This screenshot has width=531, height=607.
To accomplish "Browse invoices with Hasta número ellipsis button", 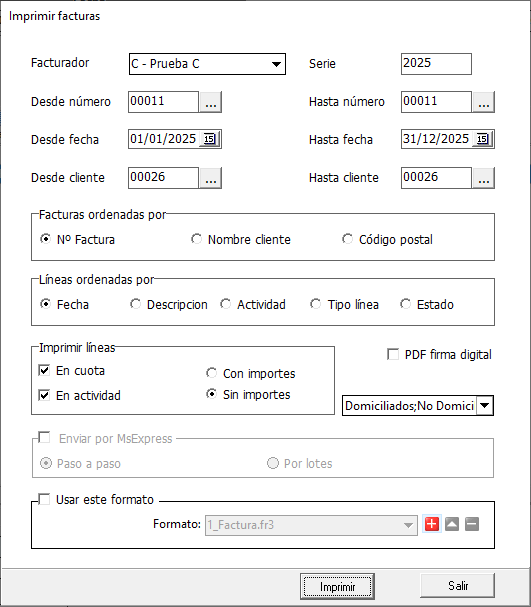I will click(483, 102).
